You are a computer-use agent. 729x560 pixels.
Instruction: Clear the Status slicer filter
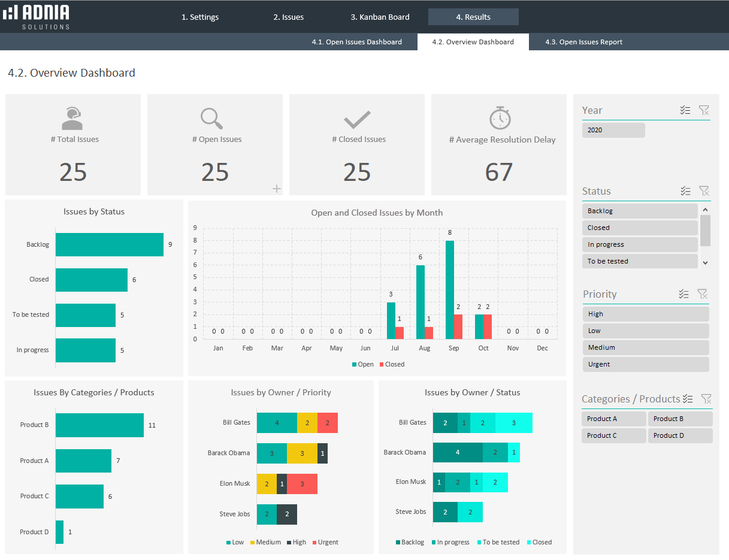point(704,191)
